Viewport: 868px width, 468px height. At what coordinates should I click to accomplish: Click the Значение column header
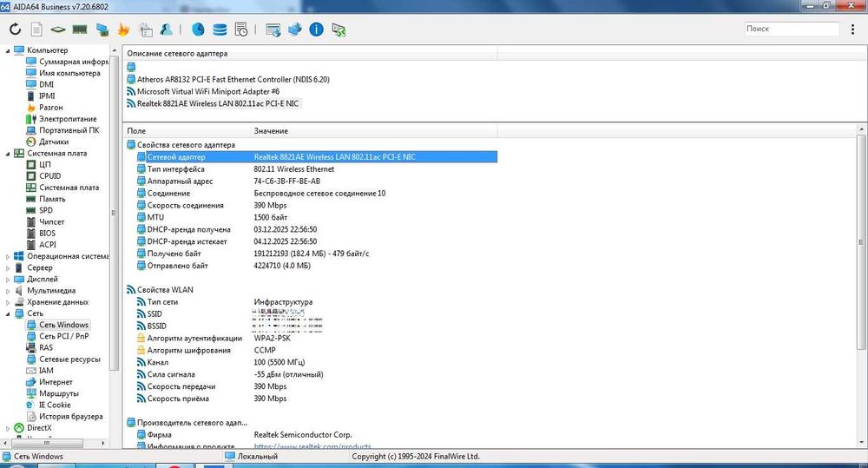pos(373,131)
